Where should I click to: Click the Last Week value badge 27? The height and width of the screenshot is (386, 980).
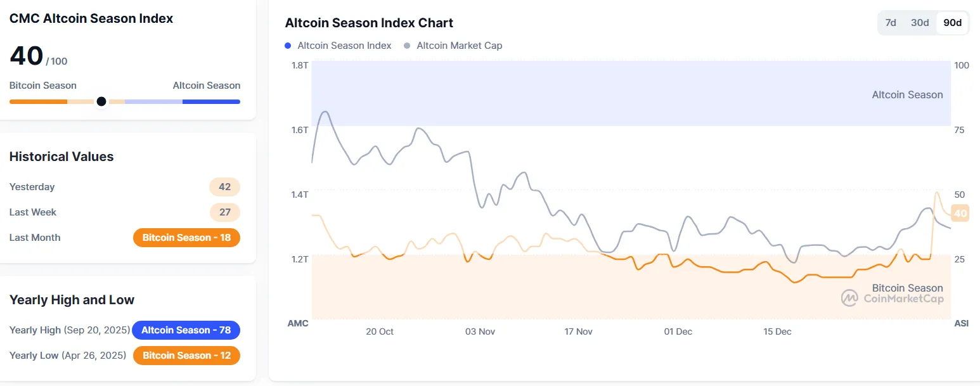[224, 212]
